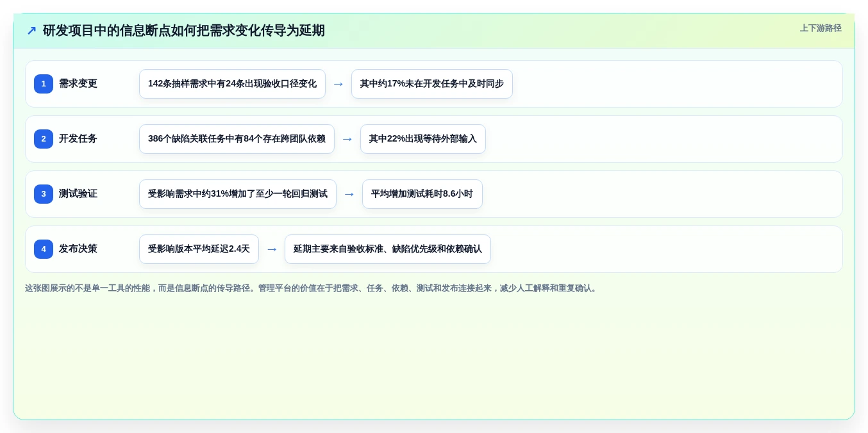Viewport: 868px width, 433px height.
Task: Click the 需求变更 stage label
Action: pos(78,84)
